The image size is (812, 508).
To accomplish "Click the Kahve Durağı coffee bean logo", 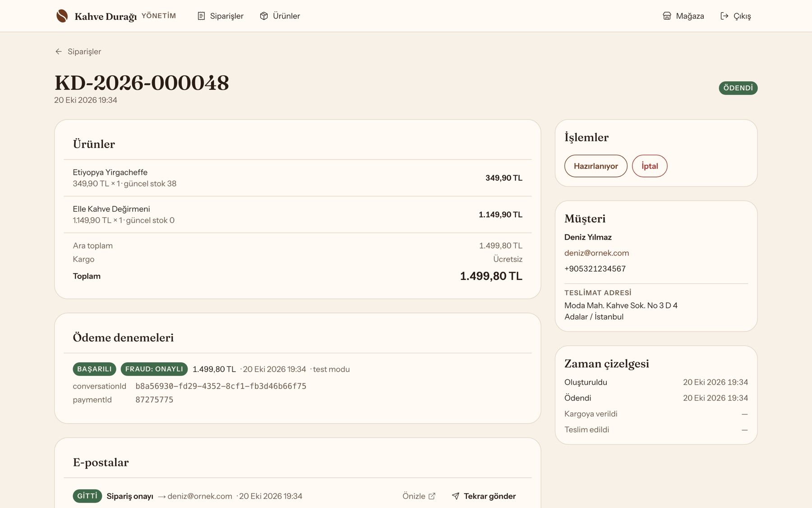I will pos(62,16).
